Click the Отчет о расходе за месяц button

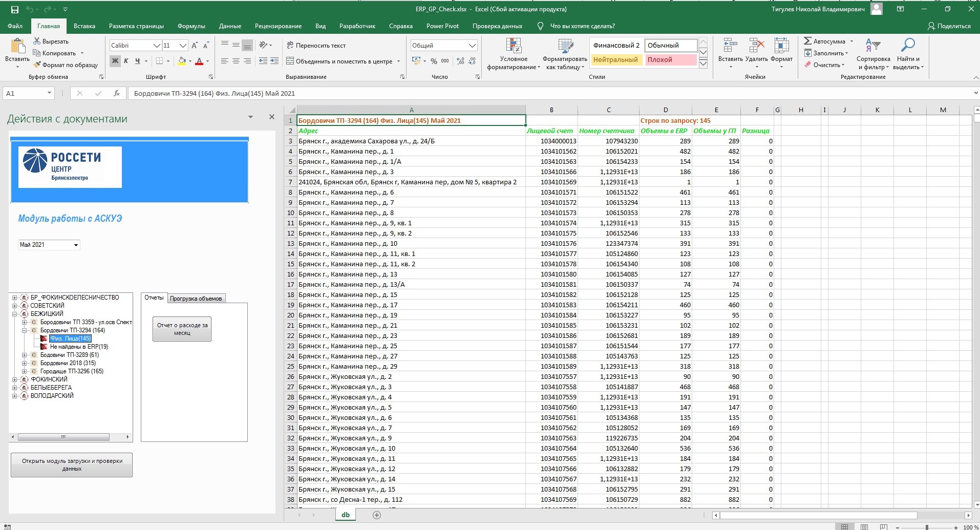coord(182,329)
